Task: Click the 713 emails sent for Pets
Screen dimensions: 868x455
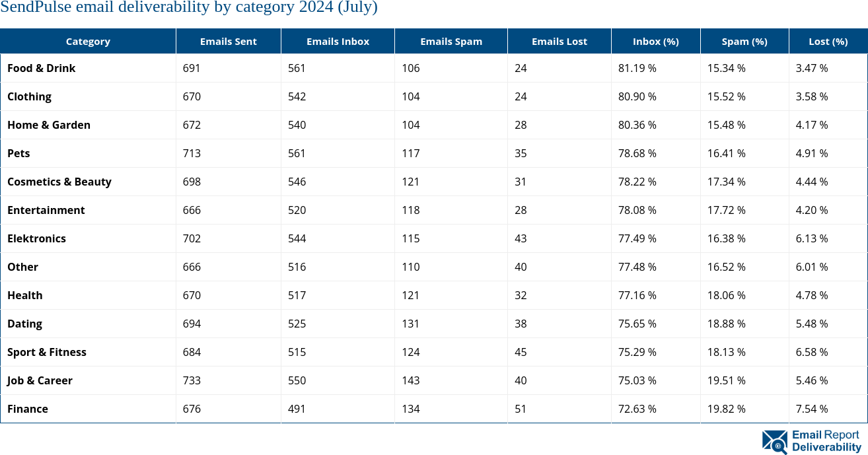Action: pyautogui.click(x=192, y=153)
